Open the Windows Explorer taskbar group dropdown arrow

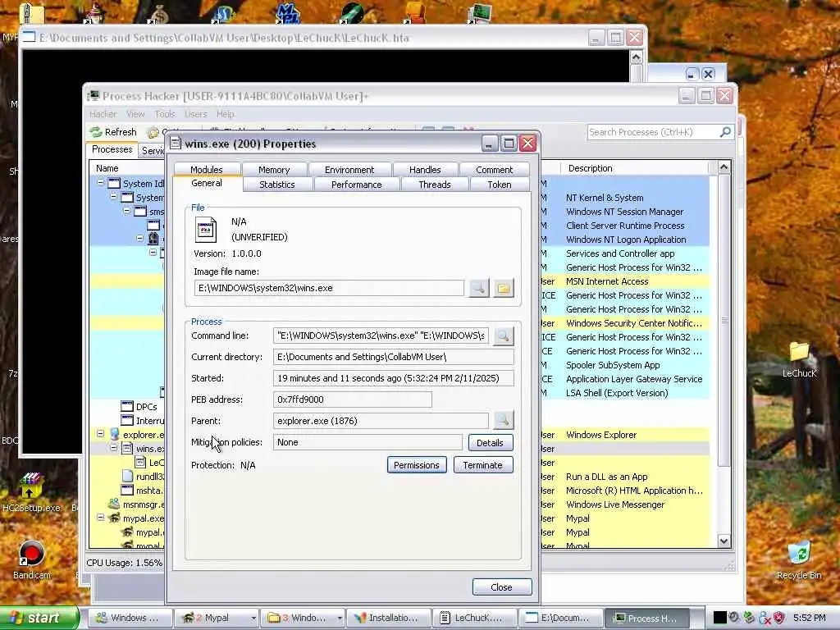click(x=339, y=619)
